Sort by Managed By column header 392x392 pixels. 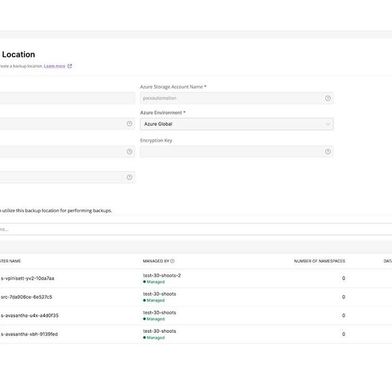tap(156, 261)
